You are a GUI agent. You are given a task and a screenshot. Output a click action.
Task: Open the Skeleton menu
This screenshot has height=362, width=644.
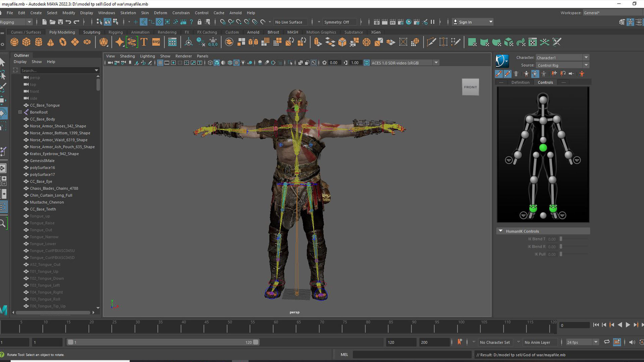[128, 13]
